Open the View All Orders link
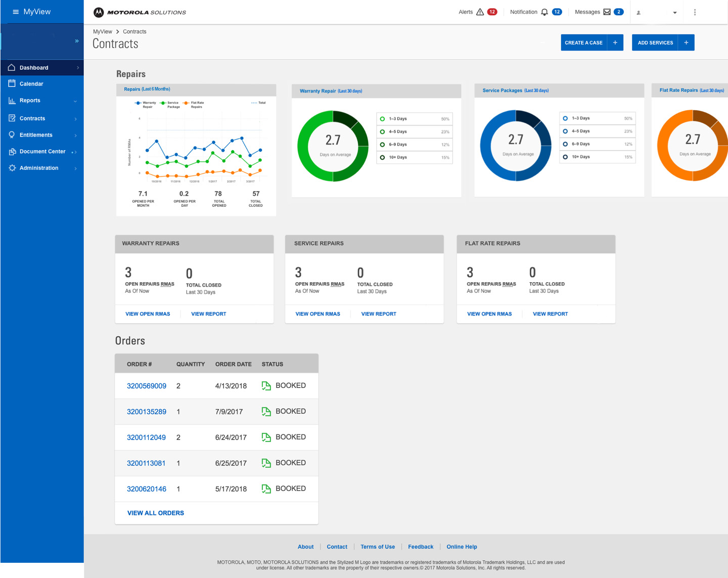Screen dimensions: 728x578 pyautogui.click(x=156, y=513)
